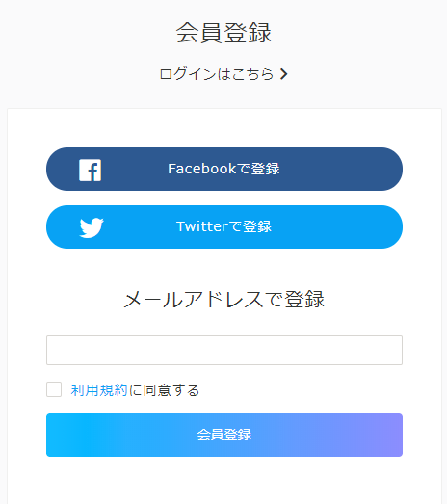Click the empty space between Twitter button and email heading
Screen dimensions: 447x504
224,268
